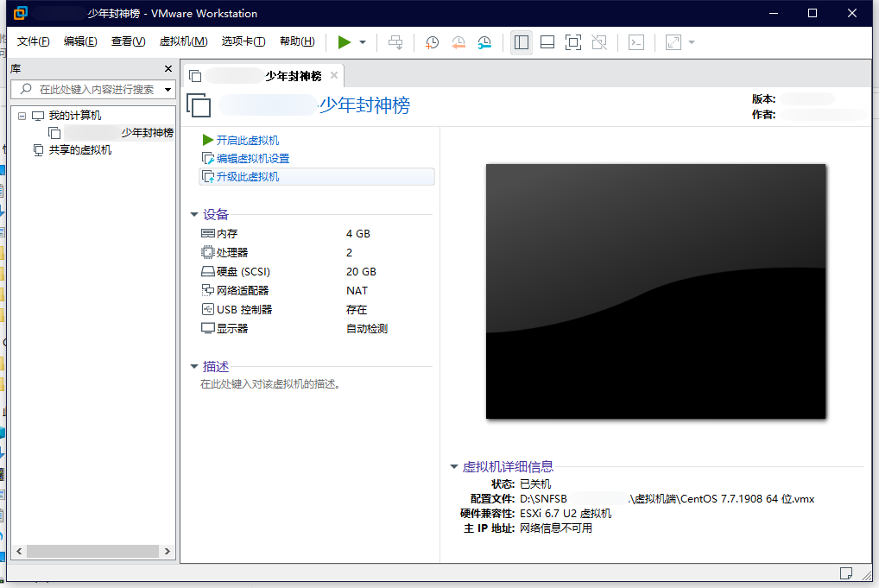The width and height of the screenshot is (879, 588).
Task: Click the green power-on play toolbar button
Action: tap(345, 42)
